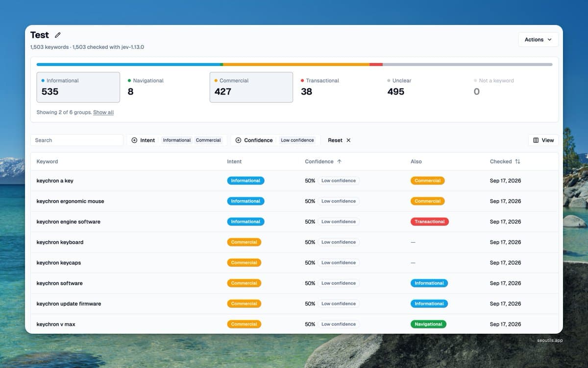
Task: Sort by the Checked column header
Action: pyautogui.click(x=505, y=161)
